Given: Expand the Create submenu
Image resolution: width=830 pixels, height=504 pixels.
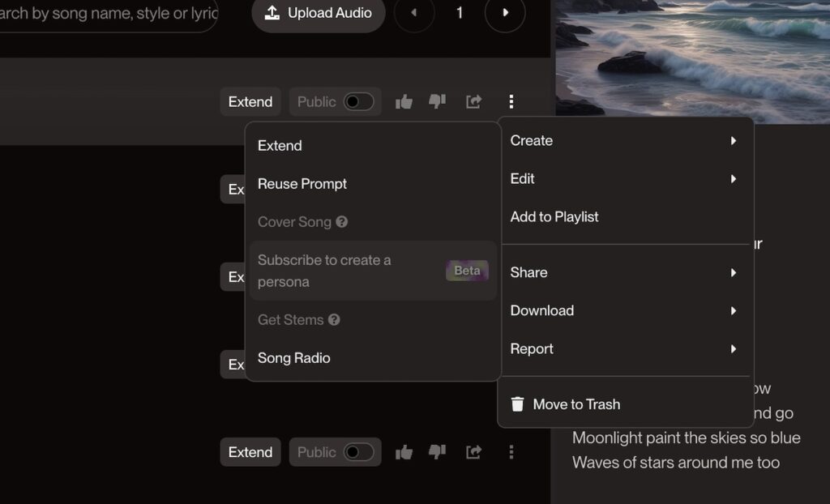Looking at the screenshot, I should (x=622, y=140).
